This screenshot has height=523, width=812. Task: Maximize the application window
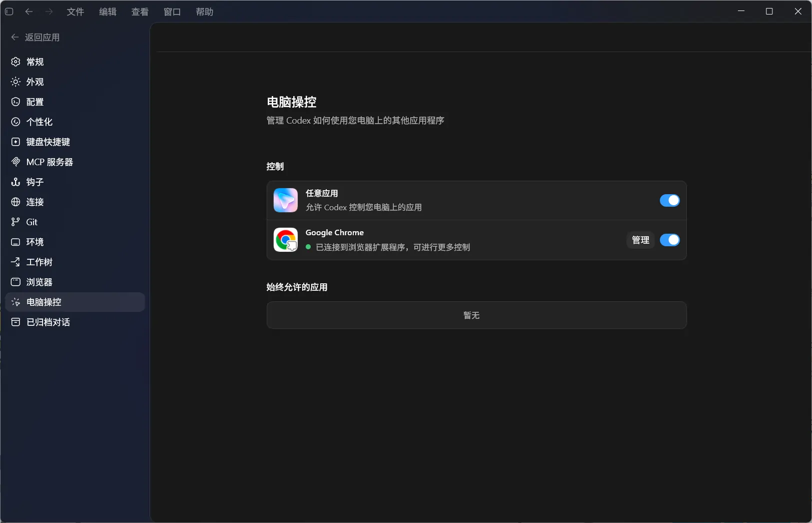(x=769, y=11)
